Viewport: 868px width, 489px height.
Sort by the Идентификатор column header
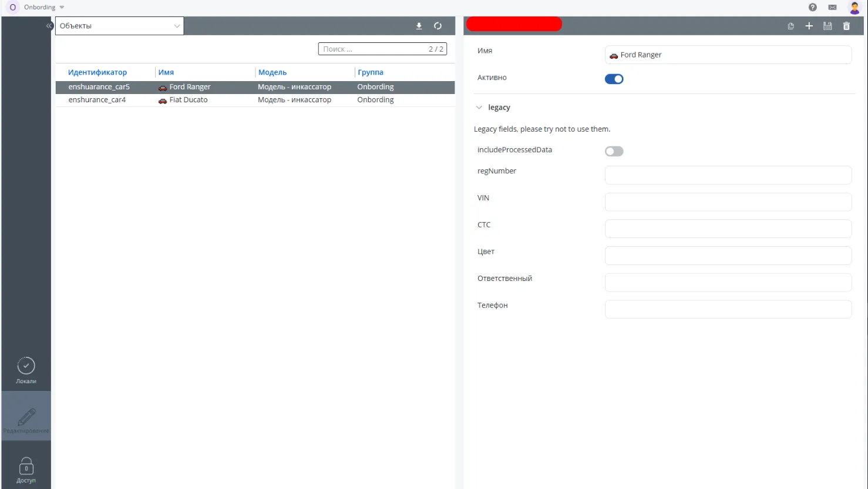coord(97,72)
